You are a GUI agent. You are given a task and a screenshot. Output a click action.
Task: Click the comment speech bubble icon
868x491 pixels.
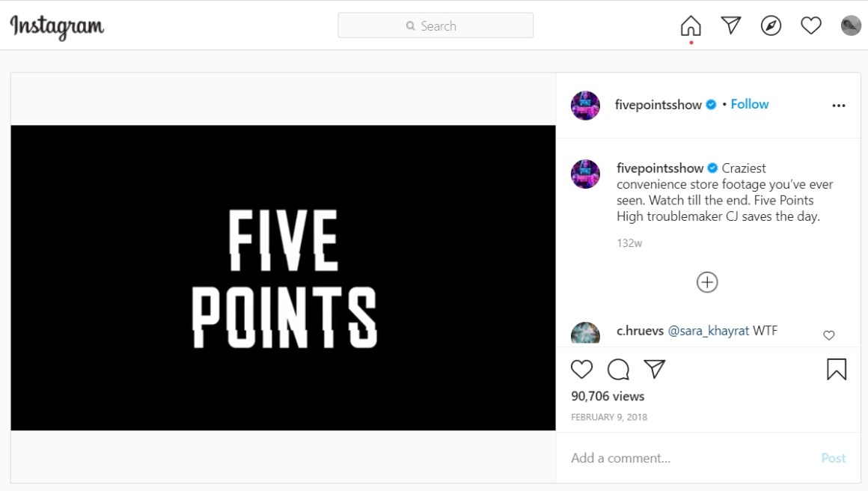(x=618, y=369)
